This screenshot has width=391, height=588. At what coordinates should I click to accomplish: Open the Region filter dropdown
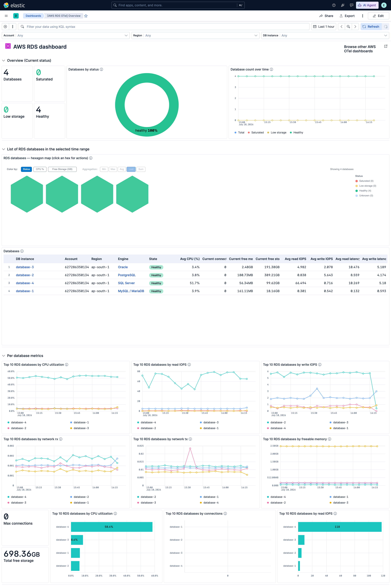pos(195,36)
